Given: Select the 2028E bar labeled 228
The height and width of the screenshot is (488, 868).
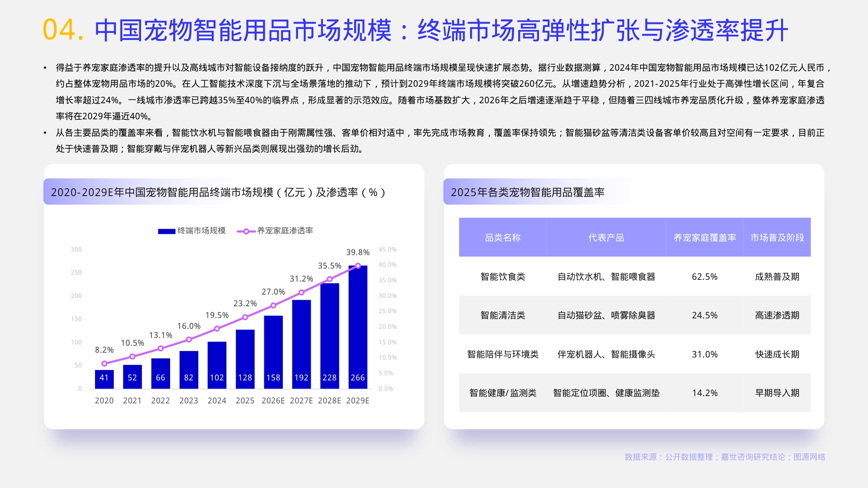Looking at the screenshot, I should coord(330,336).
